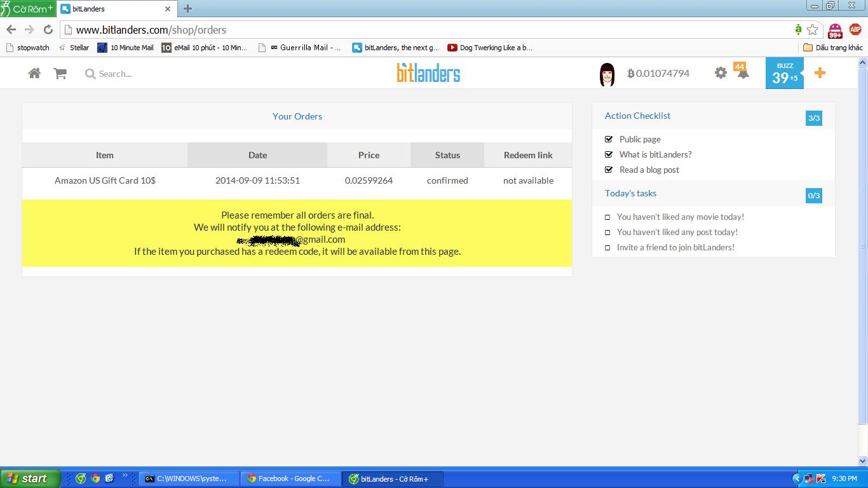Click the 3/3 checklist counter badge
The height and width of the screenshot is (488, 868).
(x=814, y=118)
